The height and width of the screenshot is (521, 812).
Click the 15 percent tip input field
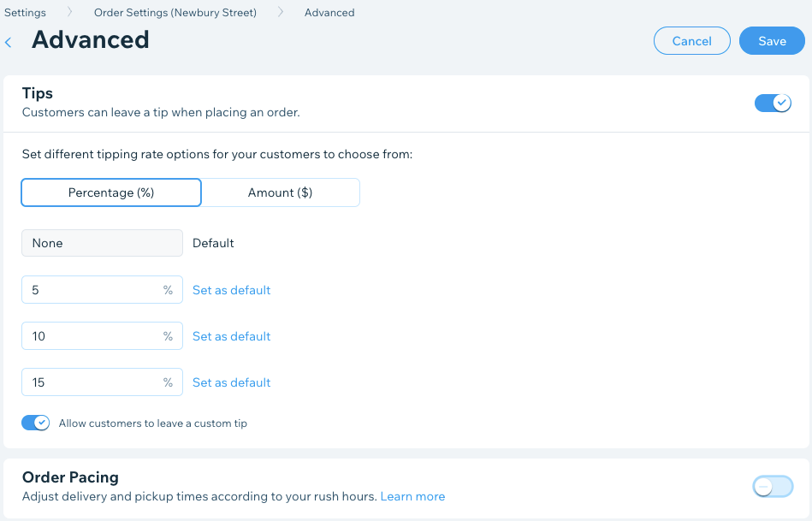(94, 382)
